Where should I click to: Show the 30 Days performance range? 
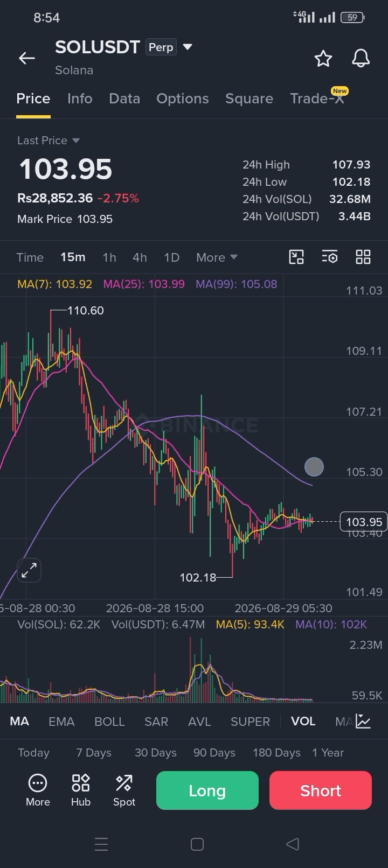pyautogui.click(x=156, y=753)
